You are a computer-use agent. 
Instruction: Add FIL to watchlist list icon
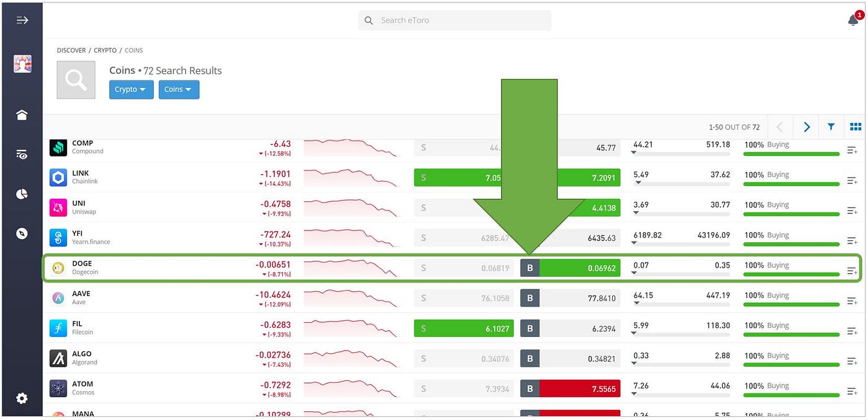pyautogui.click(x=852, y=331)
